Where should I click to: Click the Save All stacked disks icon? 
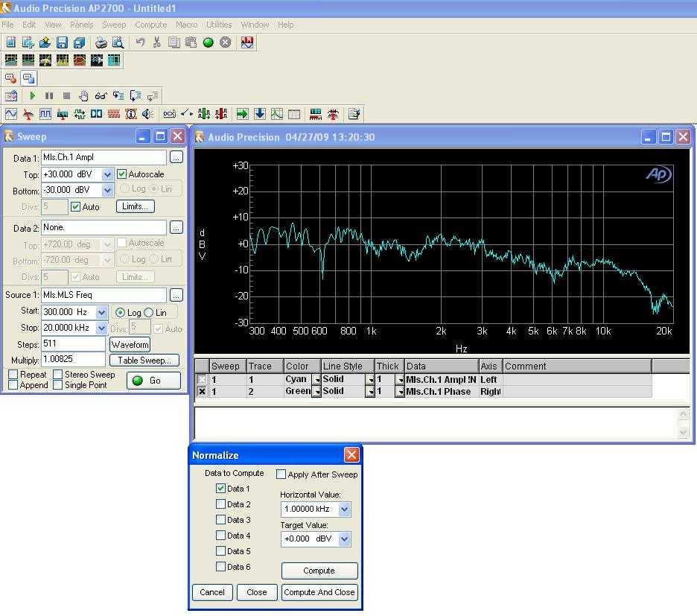[x=79, y=42]
